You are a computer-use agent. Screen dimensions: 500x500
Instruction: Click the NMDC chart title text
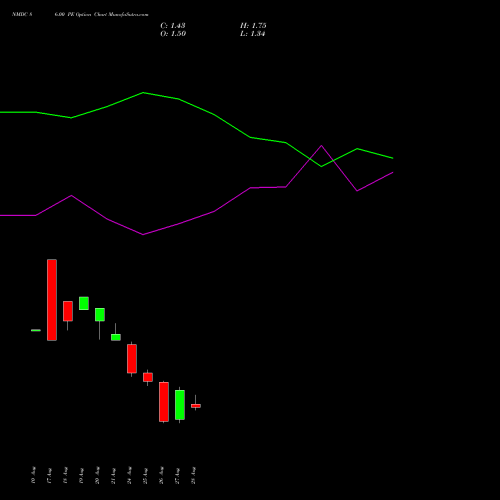80,15
